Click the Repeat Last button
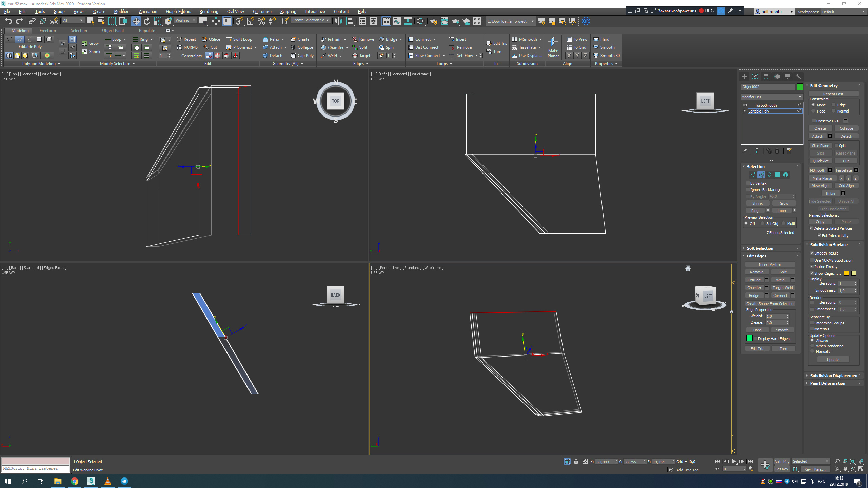This screenshot has height=488, width=868. tap(833, 94)
